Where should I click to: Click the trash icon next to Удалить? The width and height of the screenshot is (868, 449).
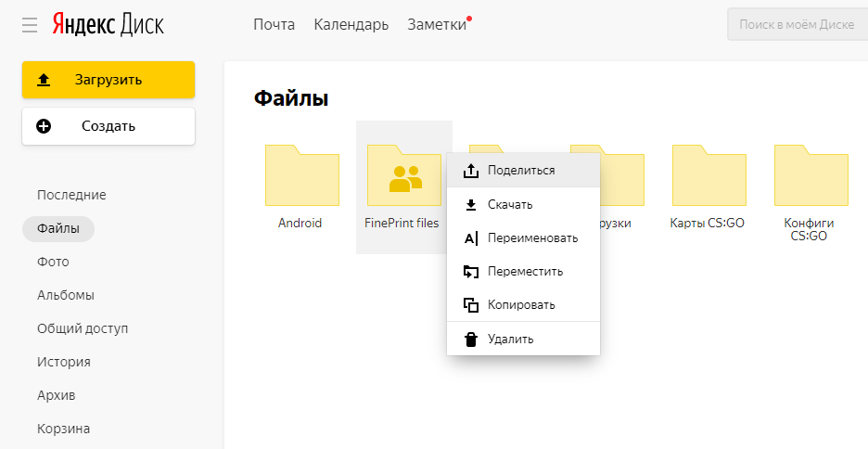pos(470,339)
